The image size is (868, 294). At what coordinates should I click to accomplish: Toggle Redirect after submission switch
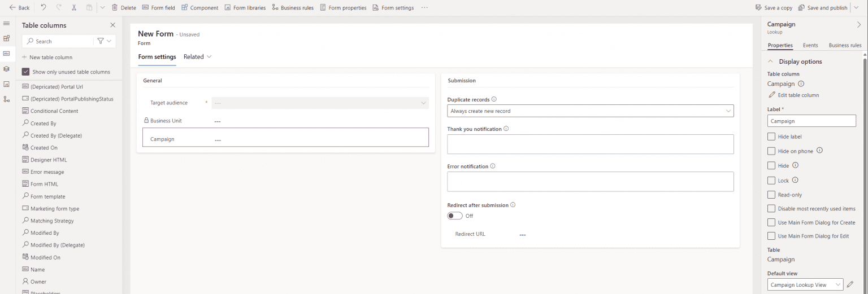455,216
